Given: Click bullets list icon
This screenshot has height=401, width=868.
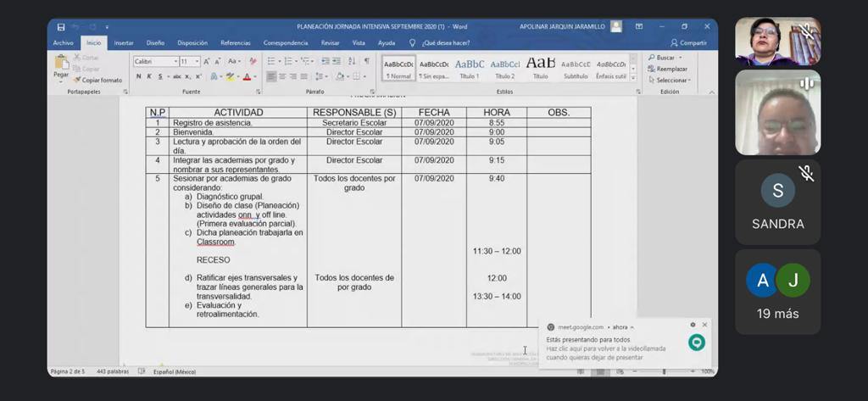Looking at the screenshot, I should pyautogui.click(x=273, y=62).
